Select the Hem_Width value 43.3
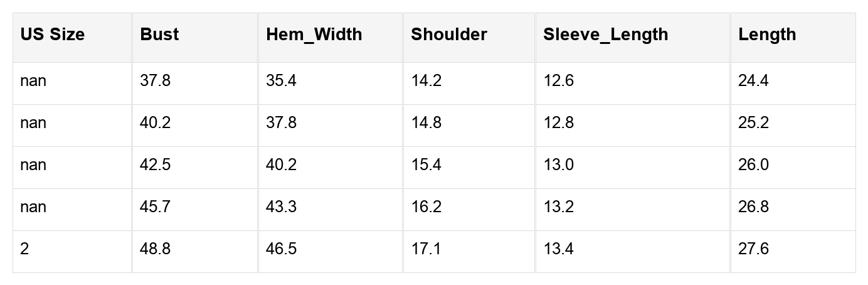The height and width of the screenshot is (285, 868). click(x=281, y=207)
